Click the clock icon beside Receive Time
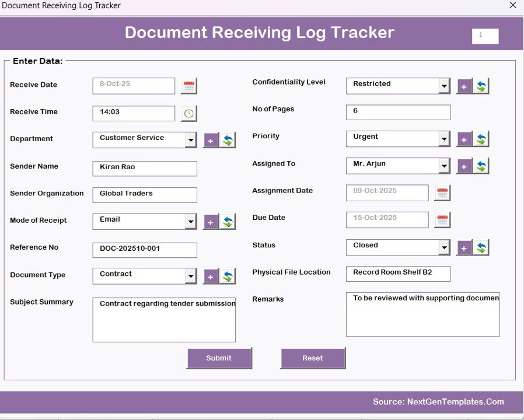Screen dimensions: 524x420 click(188, 113)
